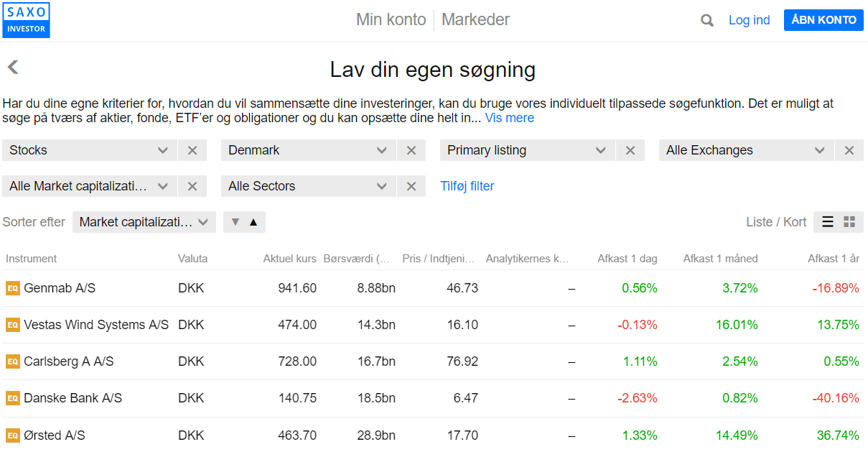The image size is (868, 452).
Task: Open the Carlsberg A A/S row
Action: (x=433, y=361)
